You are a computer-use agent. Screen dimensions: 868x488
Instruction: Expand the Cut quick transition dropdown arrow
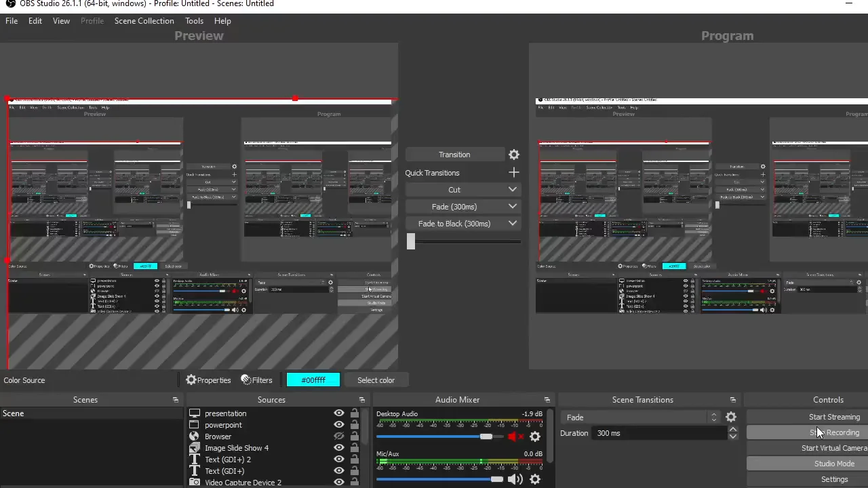tap(513, 190)
